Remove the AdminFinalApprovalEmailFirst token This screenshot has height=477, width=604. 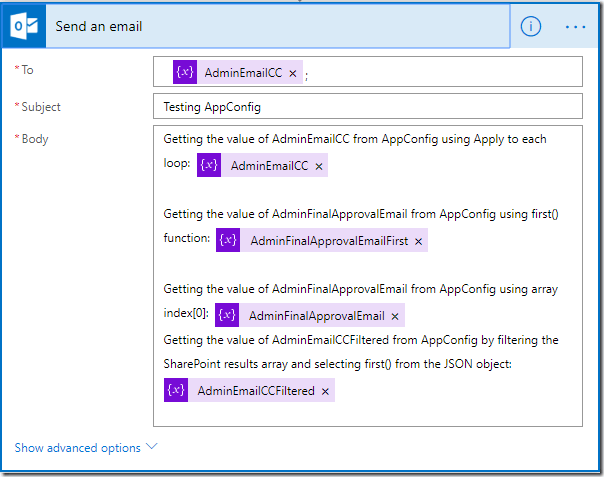(418, 241)
